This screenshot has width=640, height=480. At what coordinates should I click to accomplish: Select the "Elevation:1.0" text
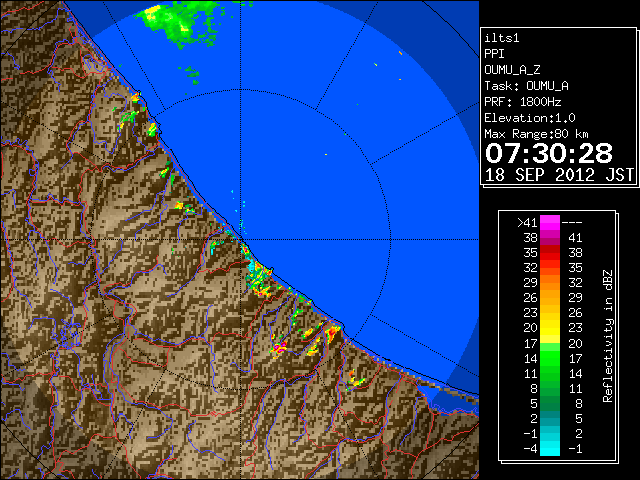pos(530,118)
